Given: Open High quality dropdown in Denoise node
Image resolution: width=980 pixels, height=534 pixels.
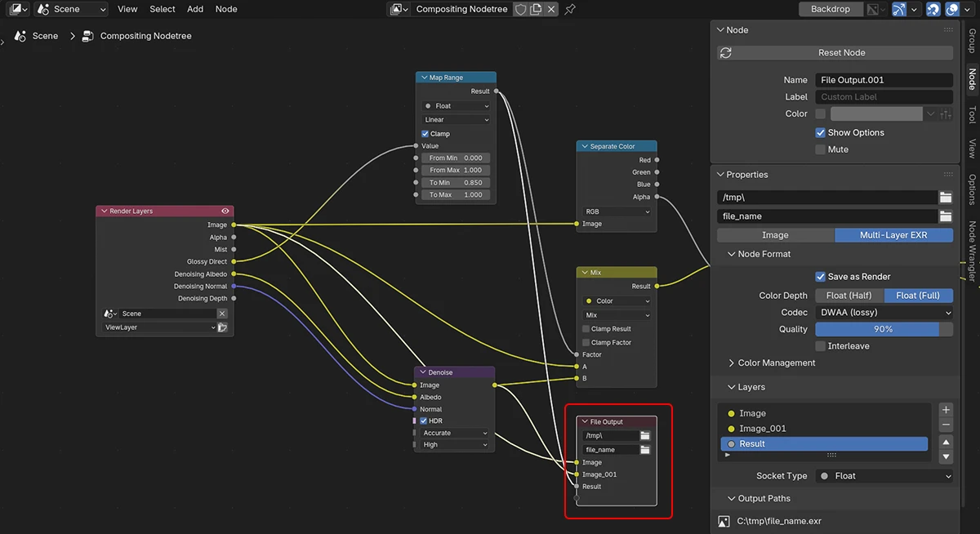Looking at the screenshot, I should [455, 445].
